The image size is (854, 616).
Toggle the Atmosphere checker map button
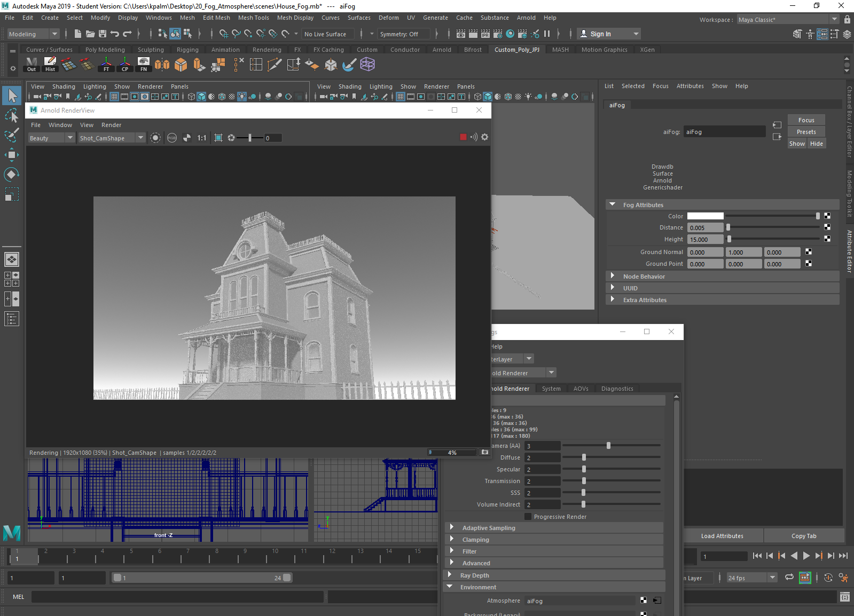[x=644, y=601]
